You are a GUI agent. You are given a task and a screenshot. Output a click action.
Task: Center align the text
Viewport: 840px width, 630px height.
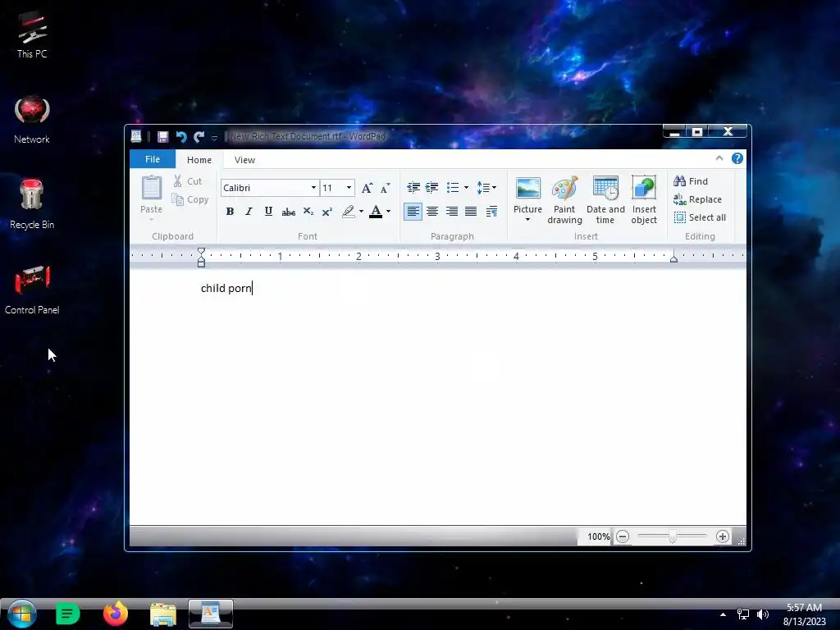(x=432, y=212)
